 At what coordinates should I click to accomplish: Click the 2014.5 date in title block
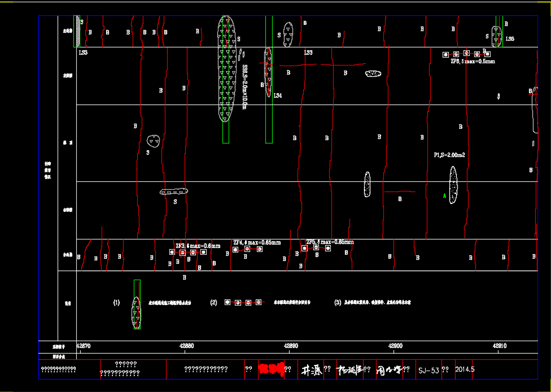(465, 370)
